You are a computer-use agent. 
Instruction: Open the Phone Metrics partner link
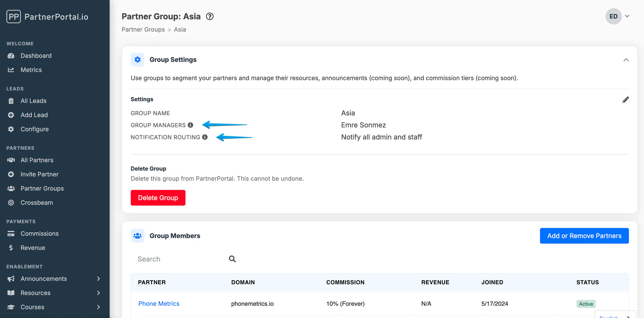pos(159,304)
